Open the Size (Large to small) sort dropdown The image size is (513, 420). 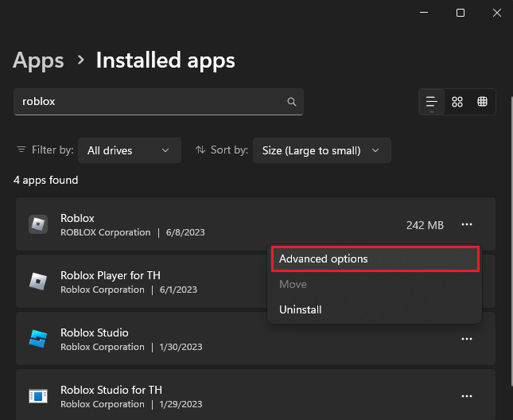pos(322,150)
